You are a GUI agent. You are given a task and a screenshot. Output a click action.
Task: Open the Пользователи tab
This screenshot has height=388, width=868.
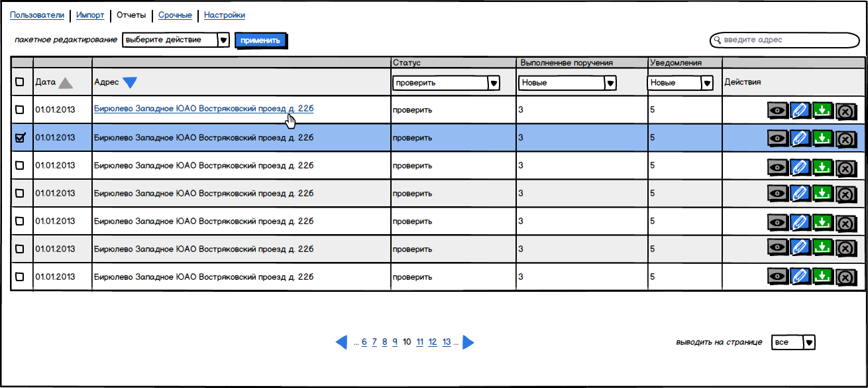37,15
